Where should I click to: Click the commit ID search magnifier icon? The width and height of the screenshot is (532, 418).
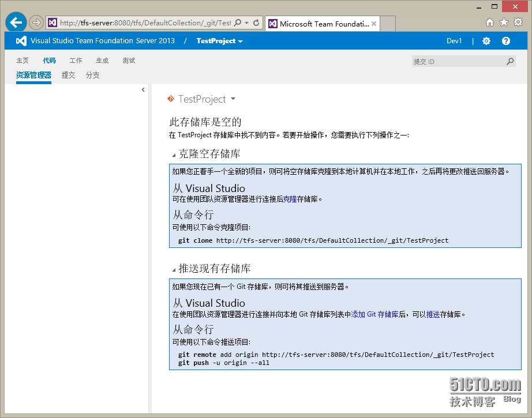[x=510, y=61]
